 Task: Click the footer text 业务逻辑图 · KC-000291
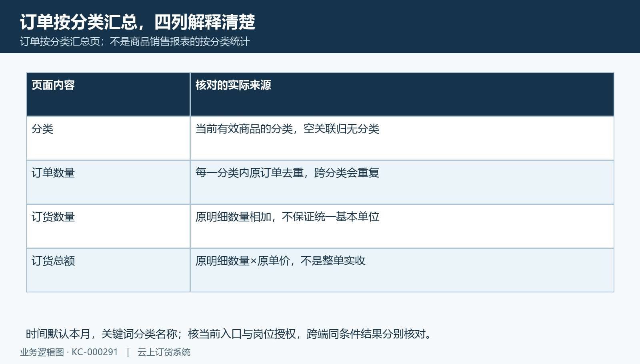(69, 352)
